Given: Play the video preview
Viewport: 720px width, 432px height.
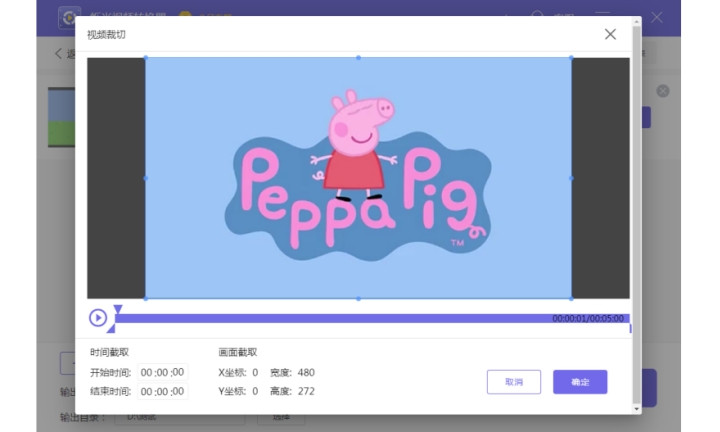Looking at the screenshot, I should pyautogui.click(x=98, y=318).
